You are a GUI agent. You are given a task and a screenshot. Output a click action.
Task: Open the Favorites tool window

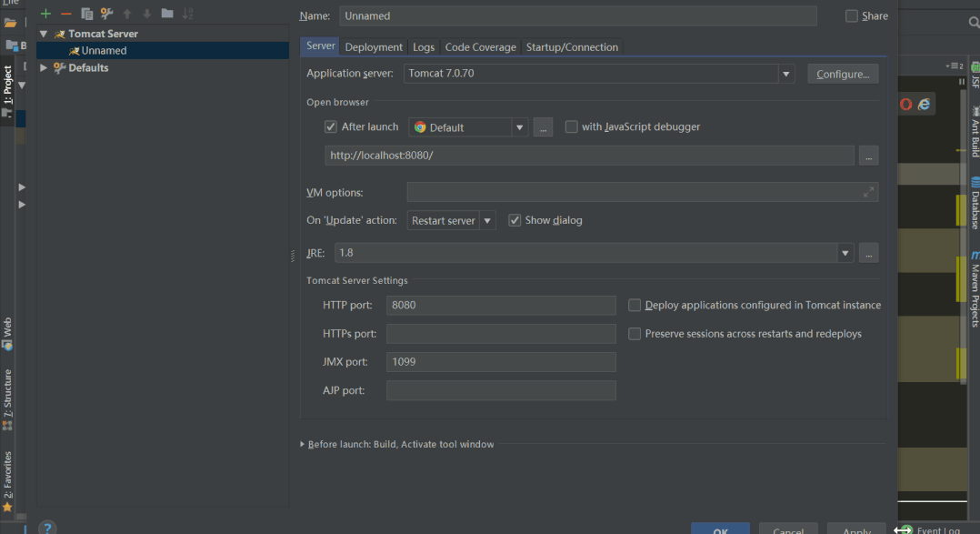point(7,481)
